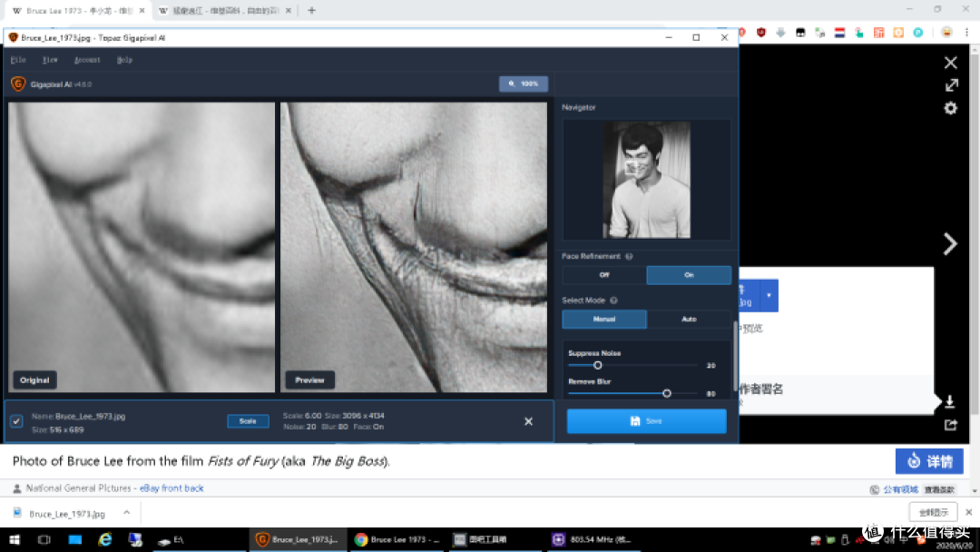
Task: Open the media viewer settings gear
Action: (951, 108)
